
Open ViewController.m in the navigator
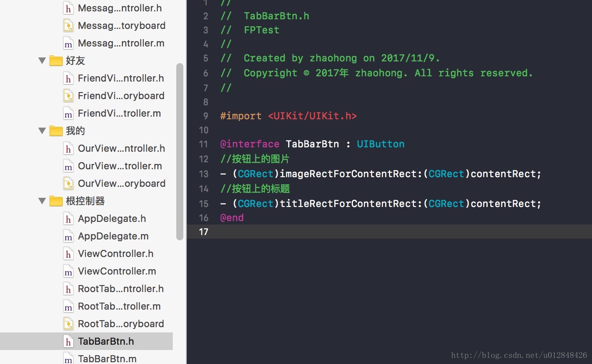pos(117,271)
